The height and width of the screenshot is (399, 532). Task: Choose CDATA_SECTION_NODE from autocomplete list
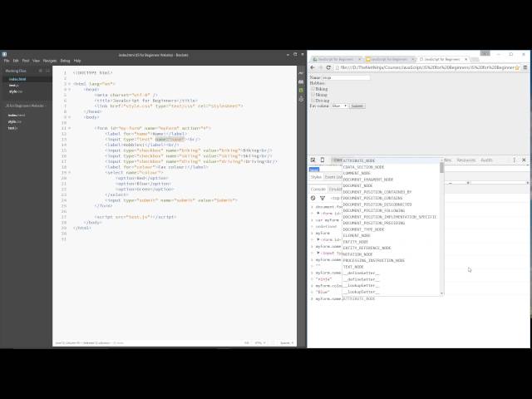pos(363,167)
